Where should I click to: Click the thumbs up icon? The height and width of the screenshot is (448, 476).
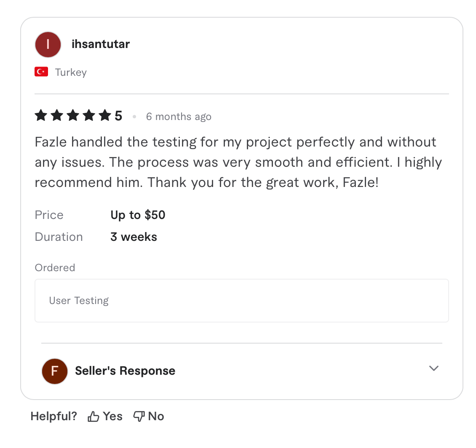pos(93,416)
